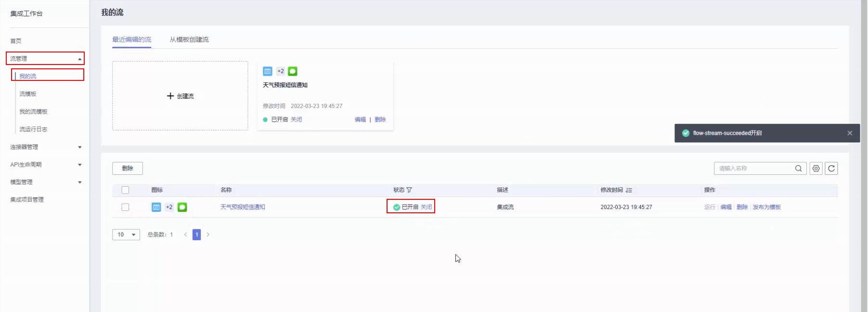Viewport: 868px width, 312px height.
Task: Click the 集成流 description cell
Action: coord(505,207)
